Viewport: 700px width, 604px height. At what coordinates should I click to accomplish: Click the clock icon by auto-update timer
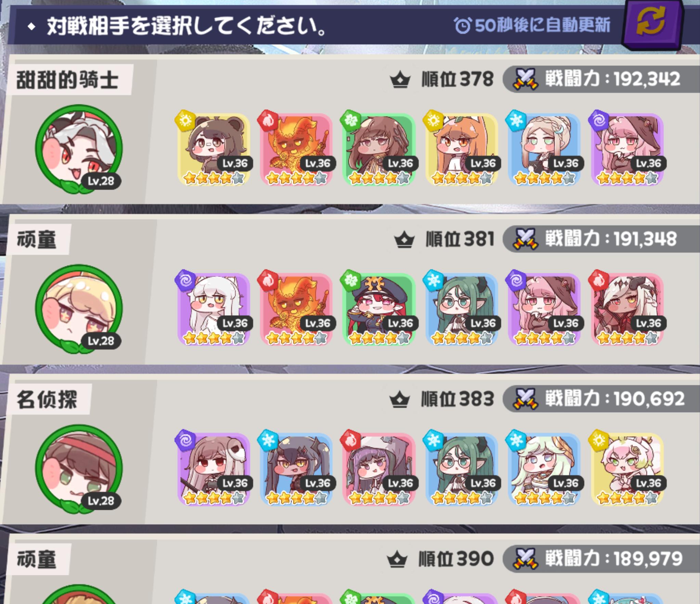click(463, 25)
